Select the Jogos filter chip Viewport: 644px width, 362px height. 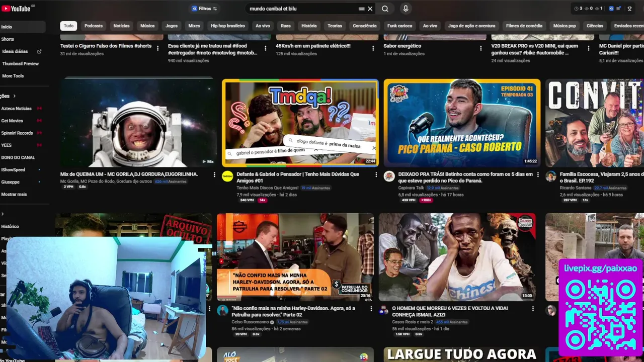coord(172,26)
